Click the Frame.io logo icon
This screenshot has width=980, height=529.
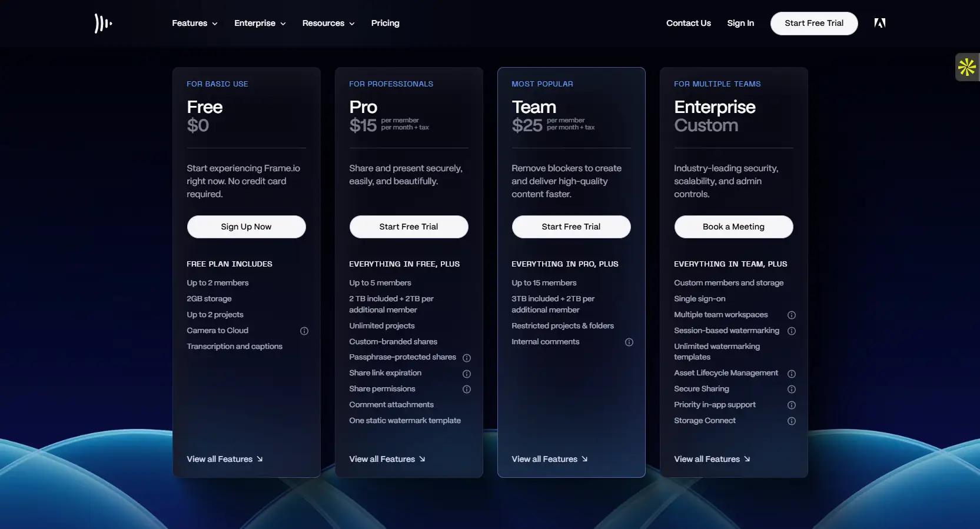coord(103,24)
